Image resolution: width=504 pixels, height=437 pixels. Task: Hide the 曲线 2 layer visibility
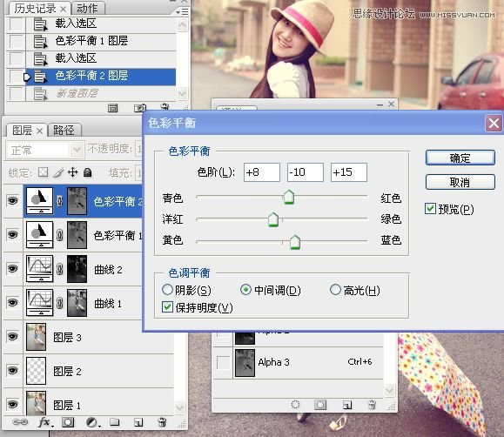pos(12,268)
